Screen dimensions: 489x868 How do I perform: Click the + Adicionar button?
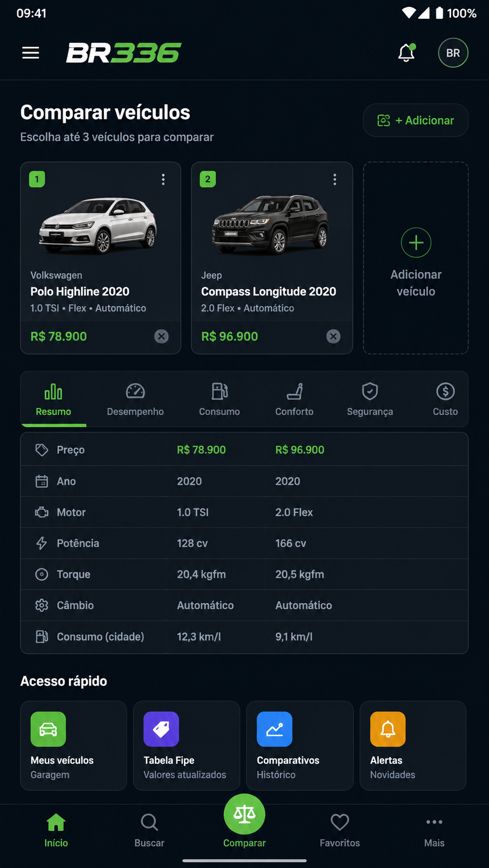coord(416,120)
